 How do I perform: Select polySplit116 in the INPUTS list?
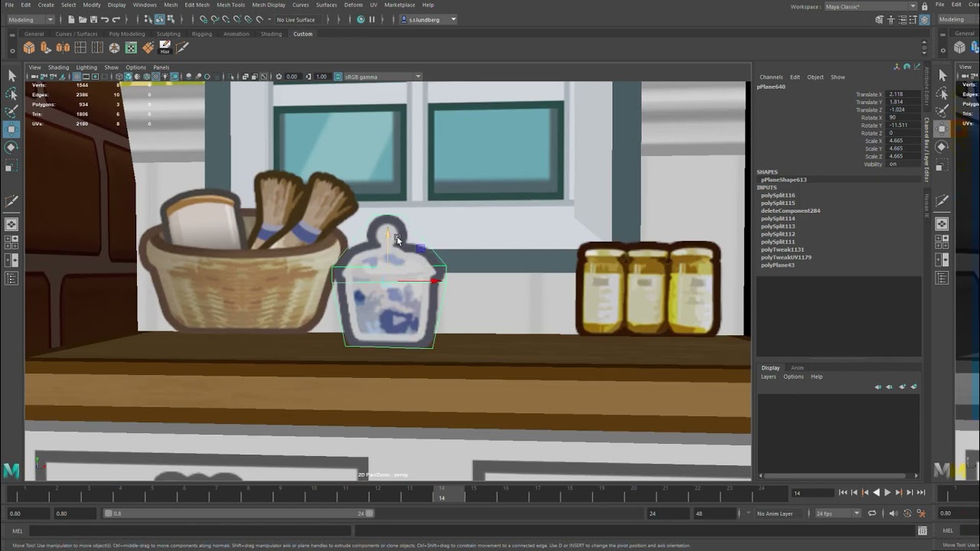pos(778,195)
